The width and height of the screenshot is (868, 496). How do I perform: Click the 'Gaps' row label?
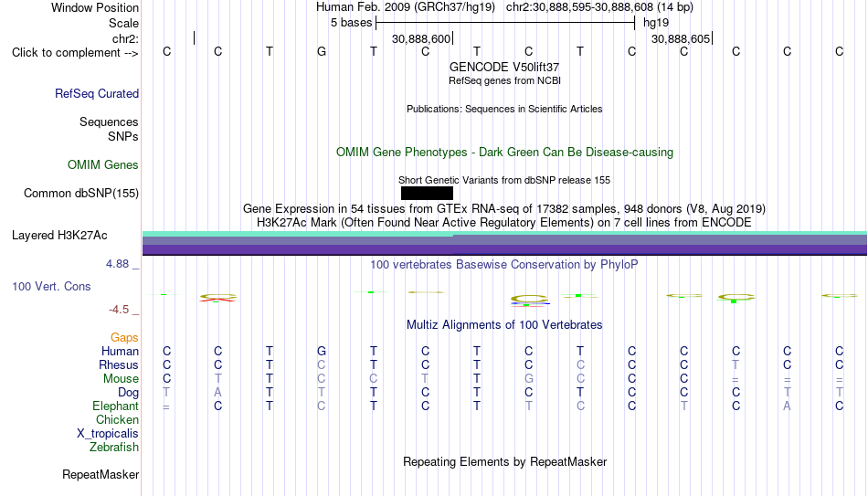[x=124, y=338]
